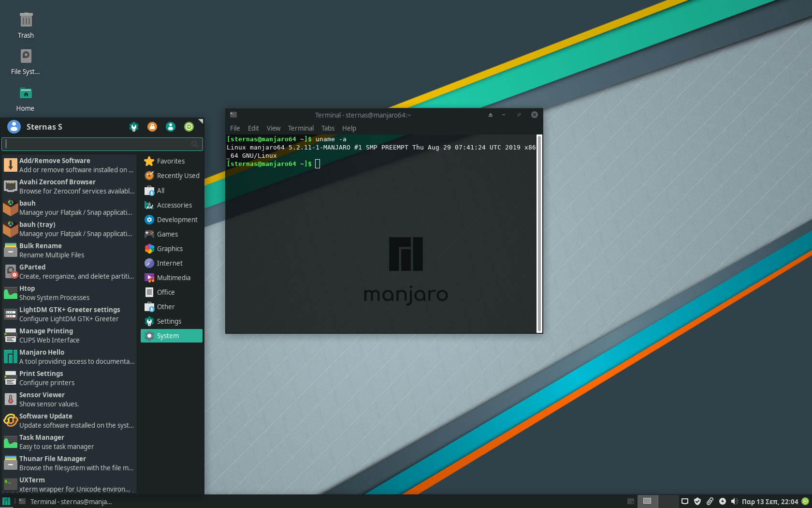Launch Manjaro Hello
Image resolution: width=812 pixels, height=508 pixels.
point(69,357)
